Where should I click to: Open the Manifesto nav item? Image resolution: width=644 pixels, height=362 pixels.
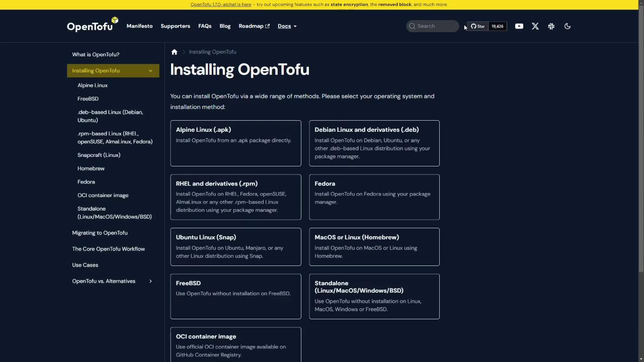coord(139,26)
